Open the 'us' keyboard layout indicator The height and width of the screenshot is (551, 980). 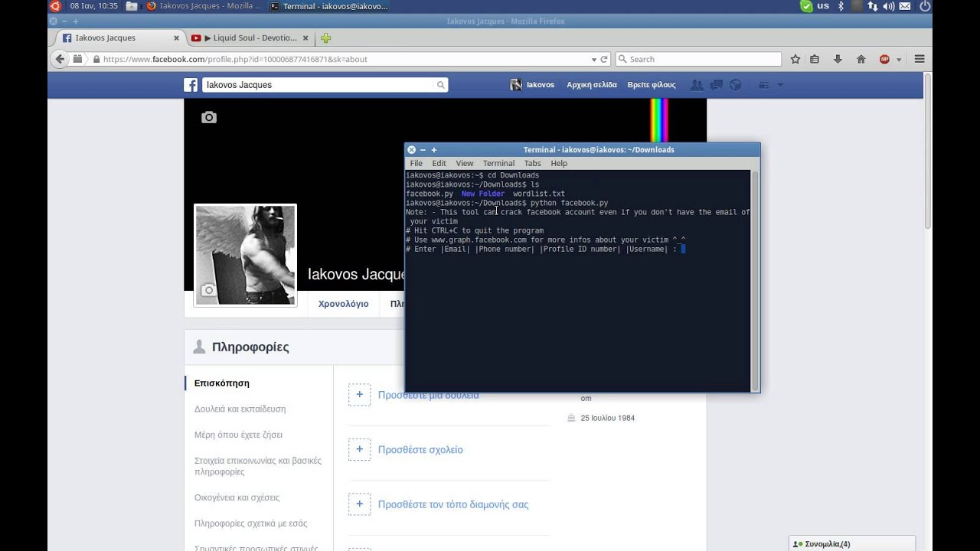[823, 6]
